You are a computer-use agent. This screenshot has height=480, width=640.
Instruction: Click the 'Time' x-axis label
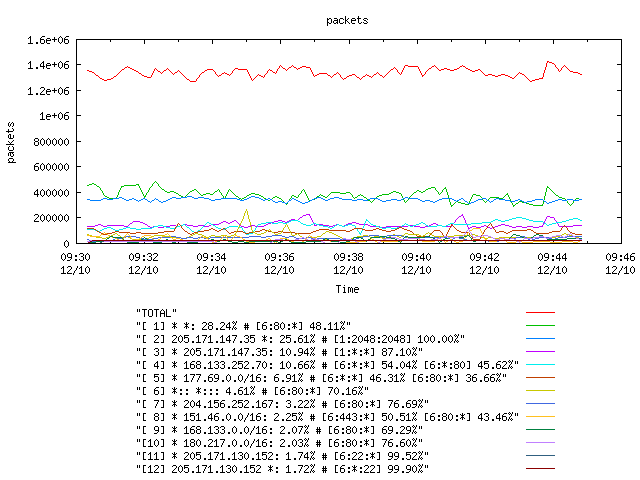tap(347, 289)
